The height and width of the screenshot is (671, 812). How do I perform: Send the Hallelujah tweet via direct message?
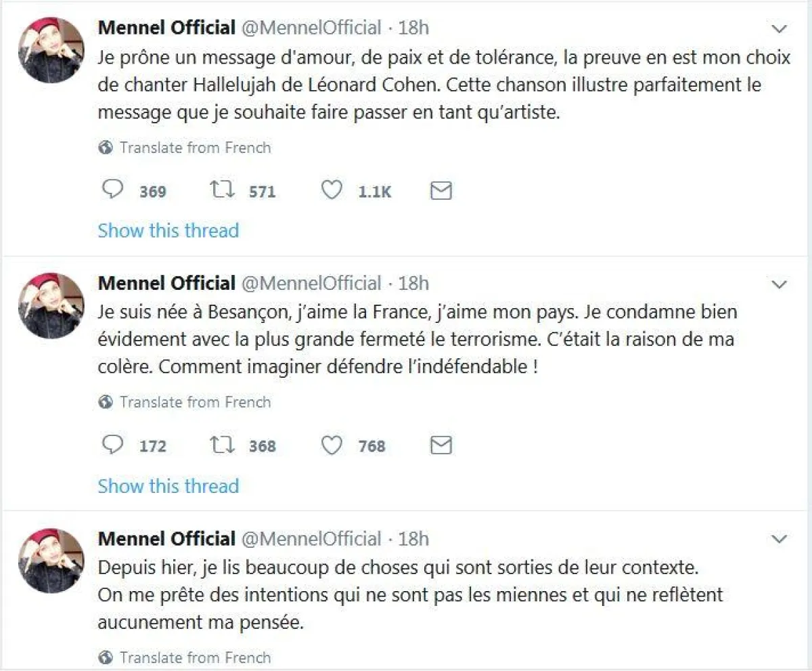[x=441, y=191]
